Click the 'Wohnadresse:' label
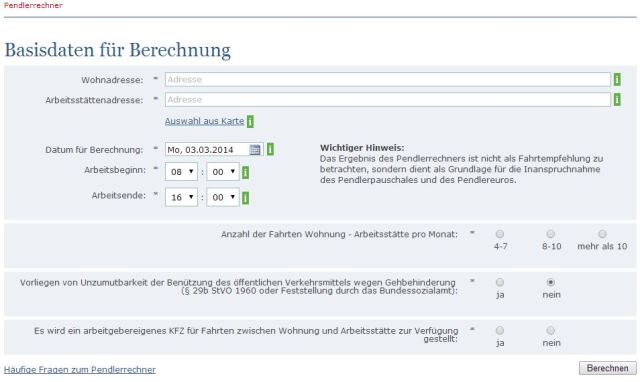 click(x=112, y=80)
